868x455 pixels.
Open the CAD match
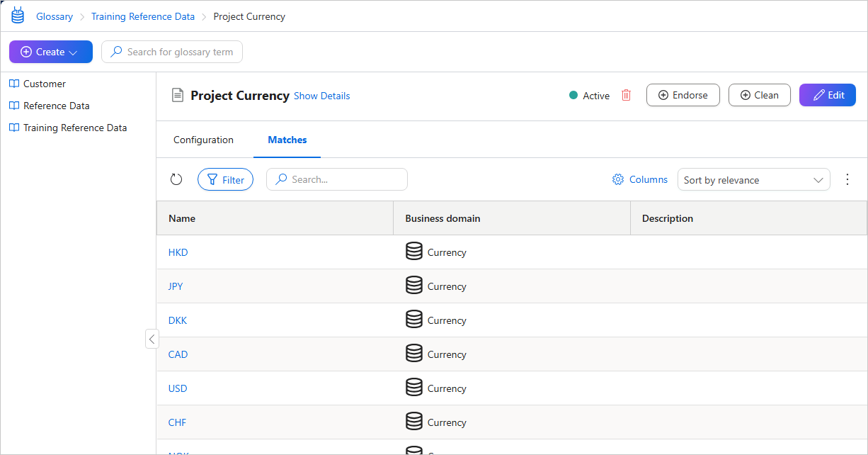pyautogui.click(x=178, y=354)
